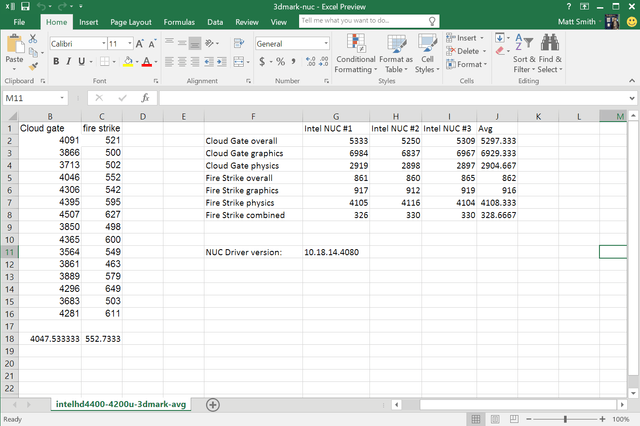Click Delete cells button
640x426 pixels.
point(466,51)
